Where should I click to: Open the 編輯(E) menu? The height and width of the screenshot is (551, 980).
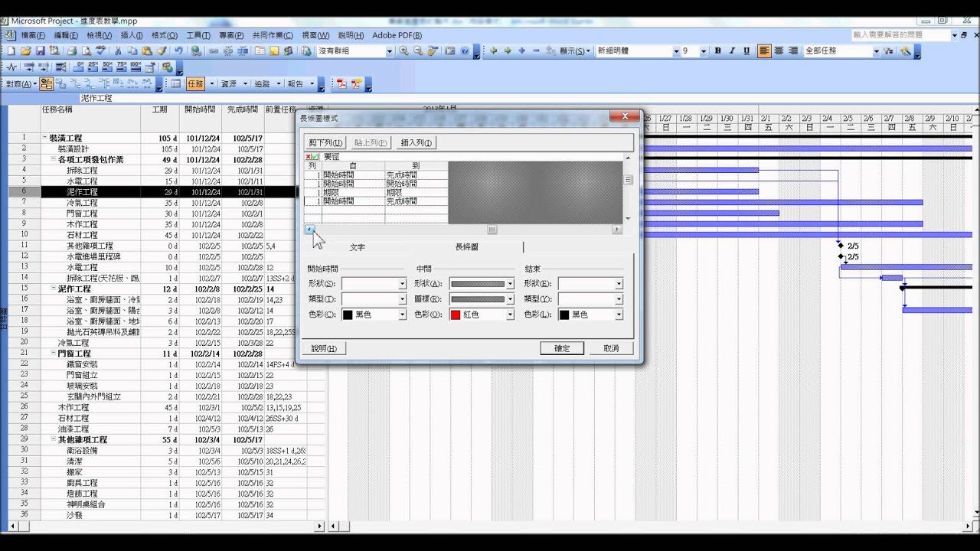(66, 35)
